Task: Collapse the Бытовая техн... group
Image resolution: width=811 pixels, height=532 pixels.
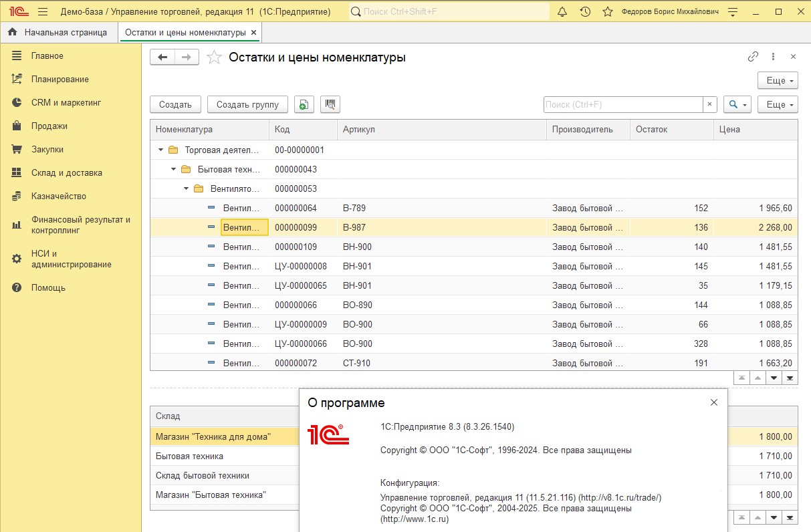Action: pyautogui.click(x=174, y=169)
